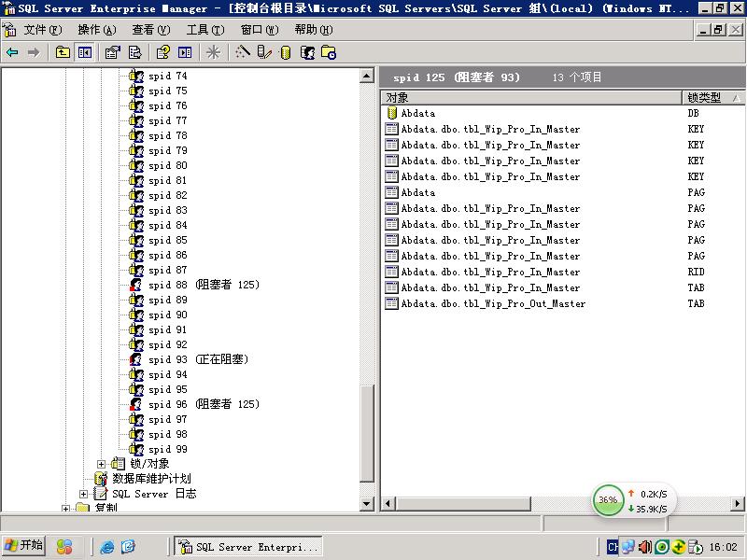This screenshot has width=747, height=560.
Task: Select the tbl_Wip_Pro_In_Master RID lock row
Action: pyautogui.click(x=565, y=272)
